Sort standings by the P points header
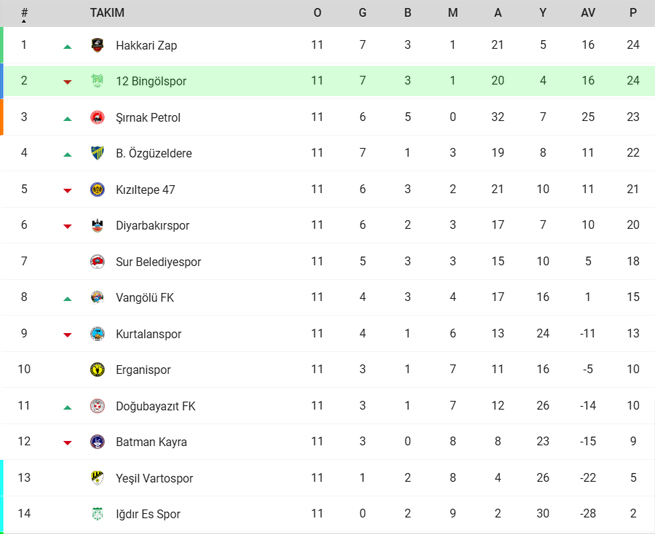655x534 pixels. tap(633, 13)
